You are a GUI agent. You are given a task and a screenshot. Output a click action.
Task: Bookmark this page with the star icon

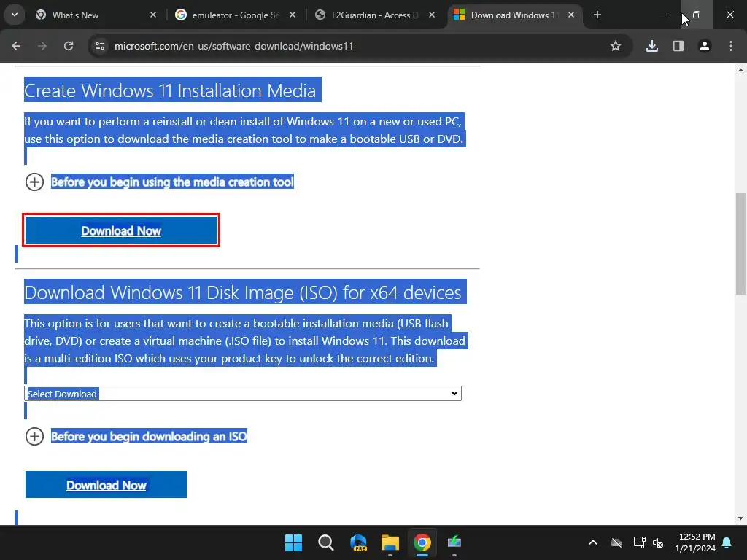pyautogui.click(x=616, y=46)
